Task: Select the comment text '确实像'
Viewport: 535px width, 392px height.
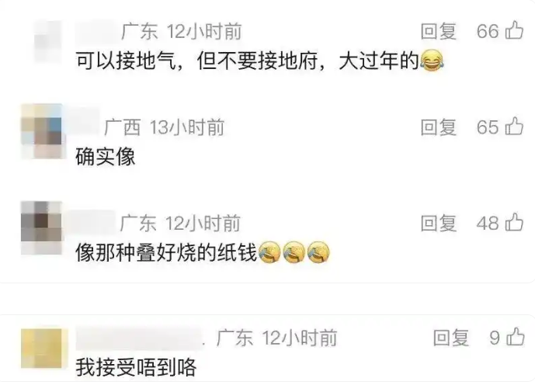Action: pyautogui.click(x=106, y=157)
